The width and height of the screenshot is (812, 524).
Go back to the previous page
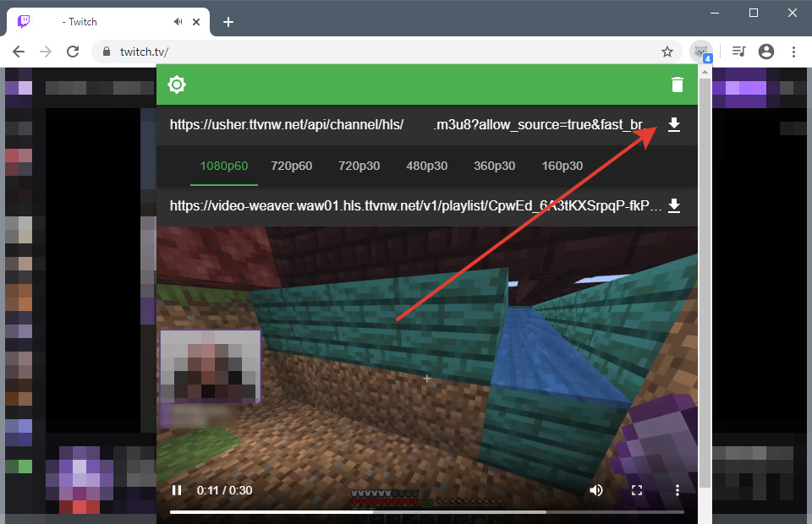19,52
